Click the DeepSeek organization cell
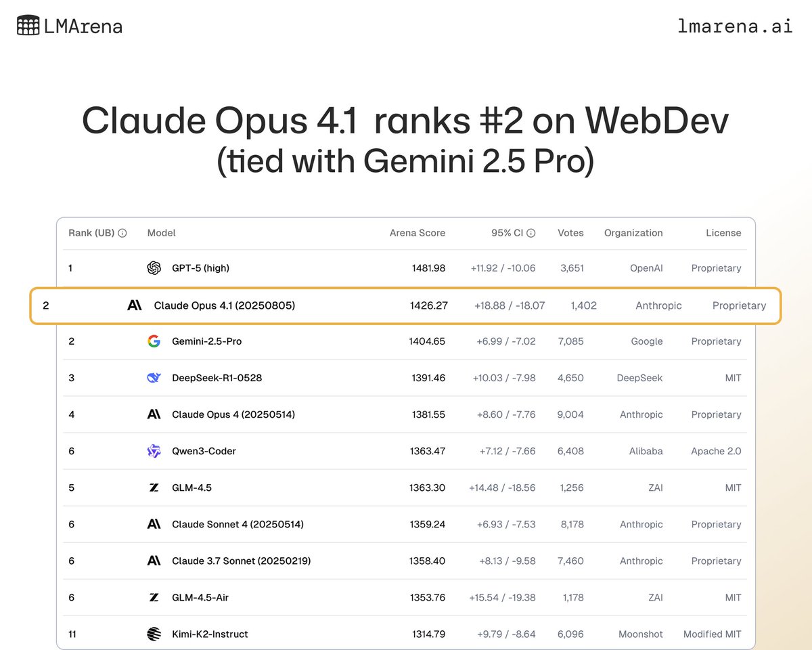812x650 pixels. (x=639, y=378)
